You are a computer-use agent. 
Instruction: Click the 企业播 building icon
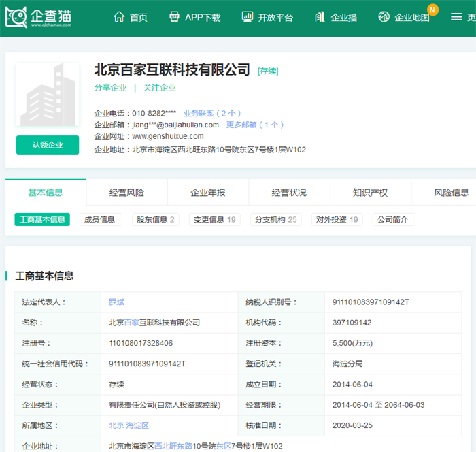pos(320,17)
